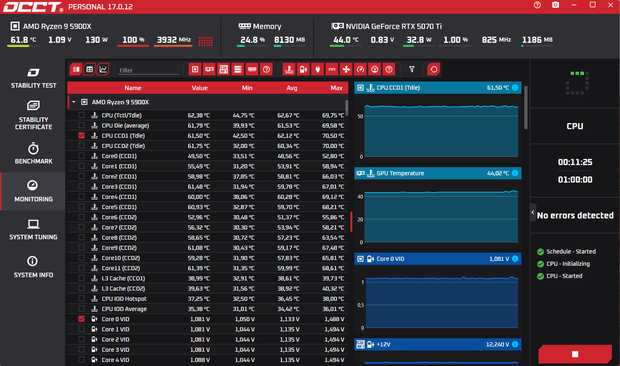Click the No errors detected message

pyautogui.click(x=575, y=215)
